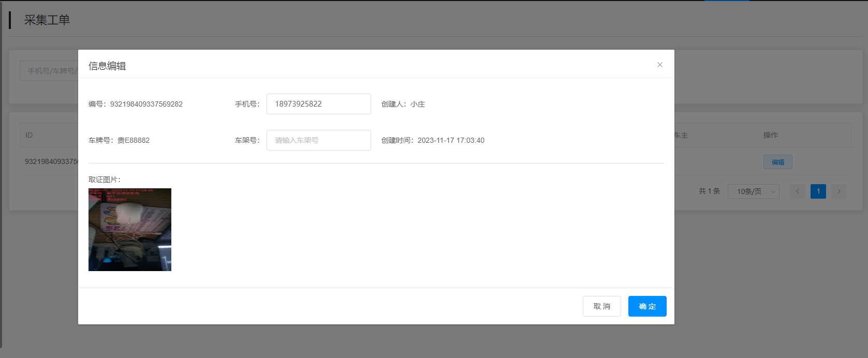Click the 车主 column header
The width and height of the screenshot is (868, 358).
point(681,135)
